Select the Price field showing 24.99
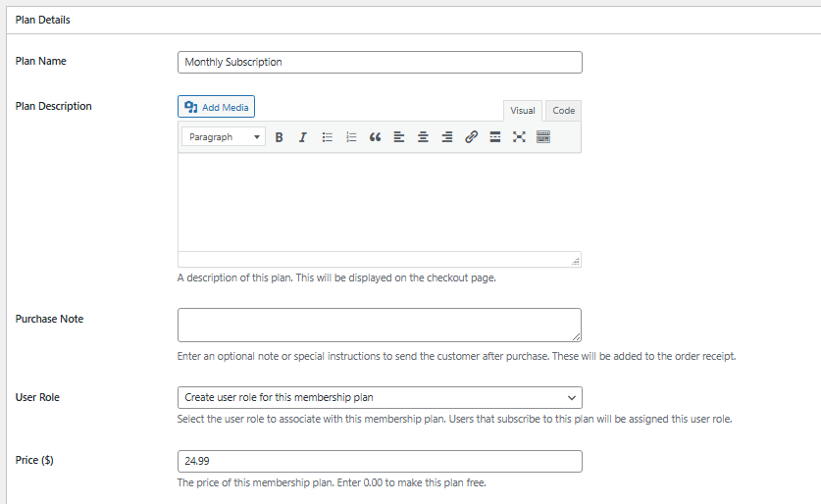This screenshot has height=504, width=821. [380, 461]
